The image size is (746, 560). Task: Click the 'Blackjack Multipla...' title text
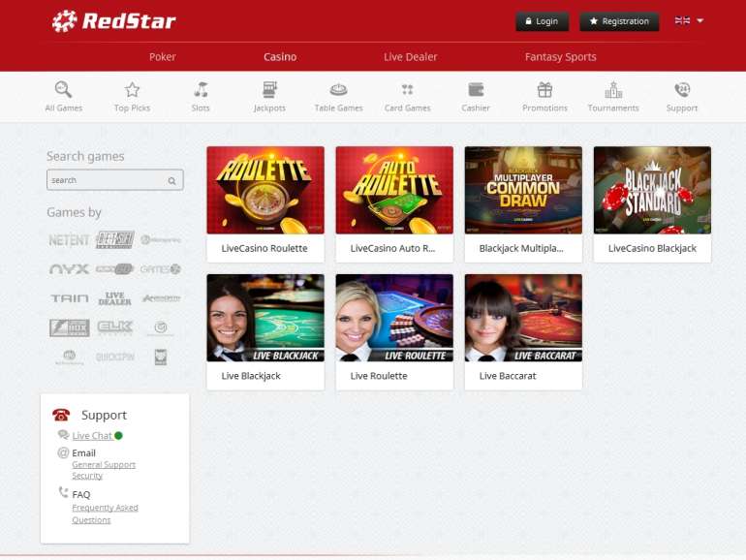click(521, 248)
